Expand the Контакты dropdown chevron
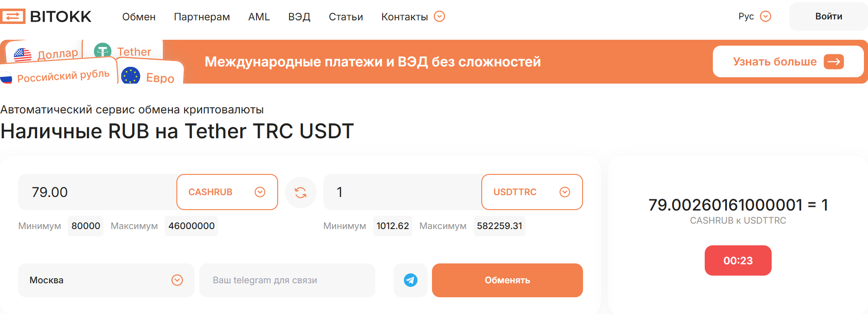 (439, 16)
